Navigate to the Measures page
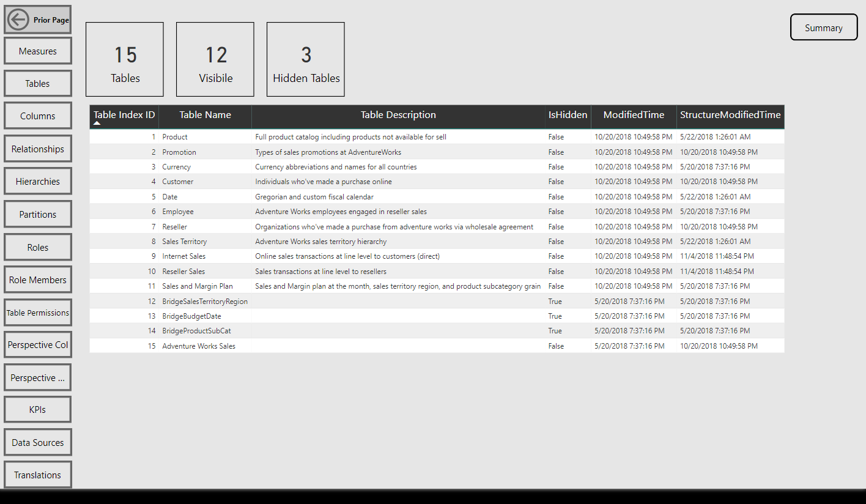866x504 pixels. [37, 50]
